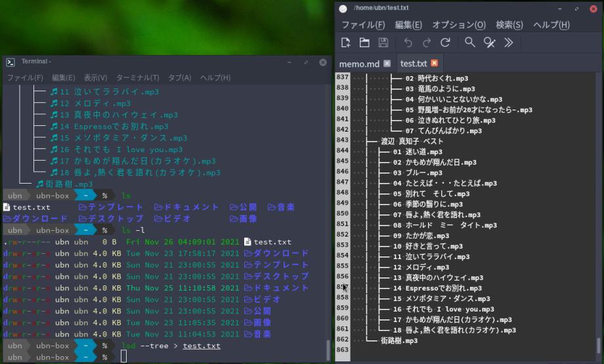Click line number 843 in editor gutter

point(343,140)
